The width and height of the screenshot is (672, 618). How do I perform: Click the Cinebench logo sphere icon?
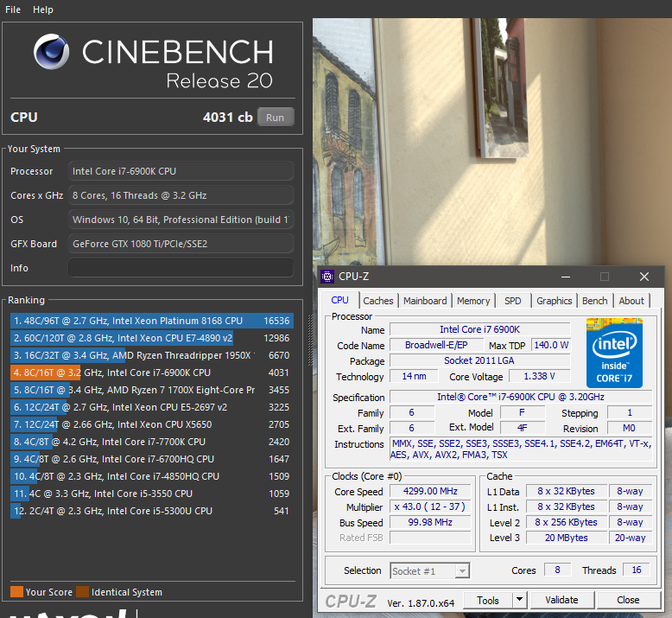pyautogui.click(x=52, y=52)
